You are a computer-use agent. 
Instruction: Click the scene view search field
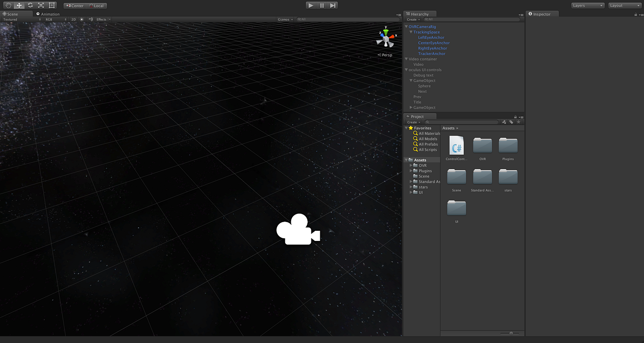pyautogui.click(x=347, y=19)
